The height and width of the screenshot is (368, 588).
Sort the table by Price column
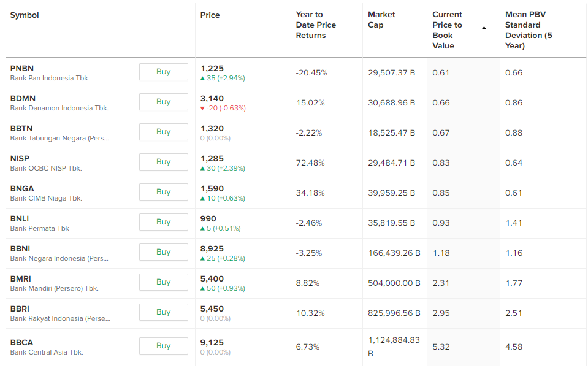tap(210, 15)
